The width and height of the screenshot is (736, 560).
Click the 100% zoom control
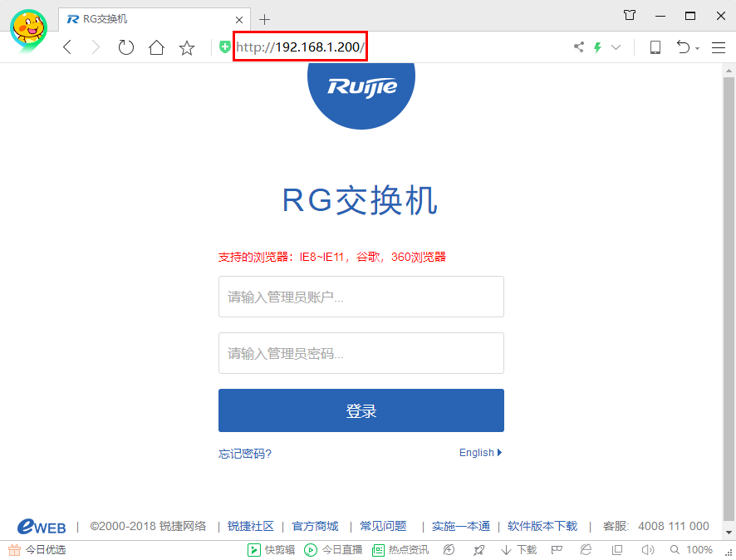(699, 550)
